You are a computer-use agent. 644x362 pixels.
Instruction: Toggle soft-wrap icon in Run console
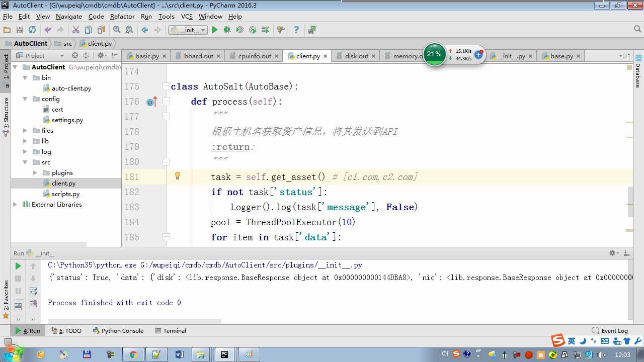click(33, 291)
